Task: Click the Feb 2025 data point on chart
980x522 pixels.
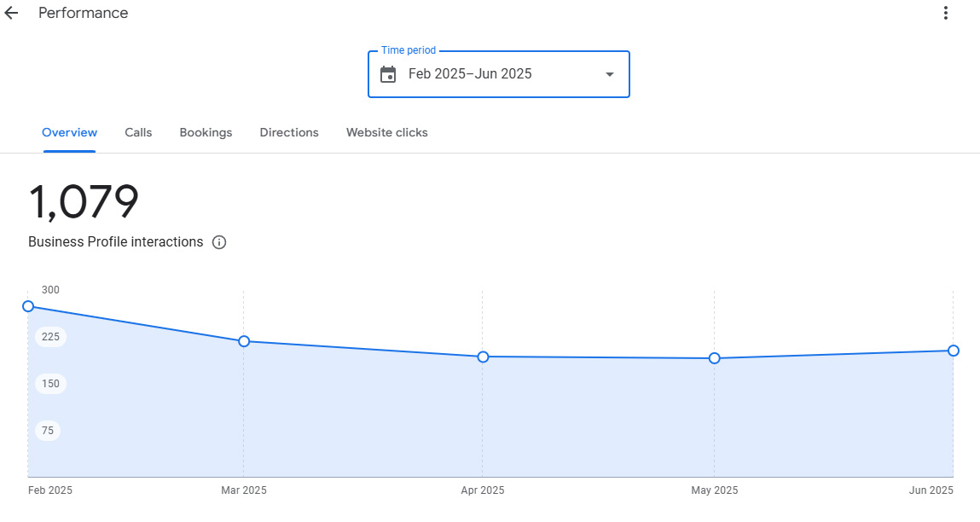Action: [28, 306]
